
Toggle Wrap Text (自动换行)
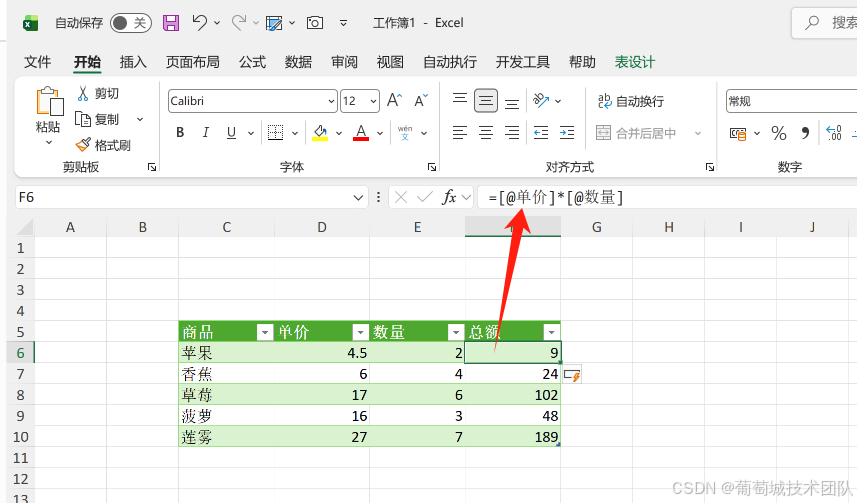pos(630,101)
